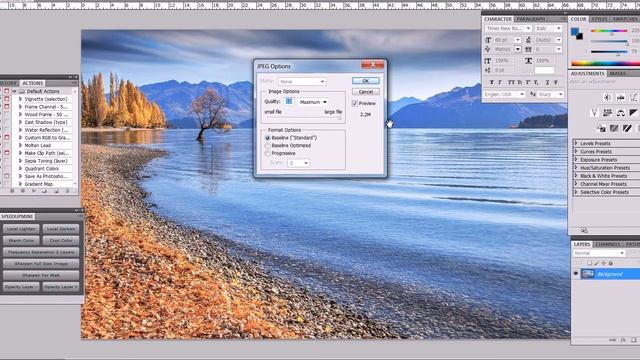Expand the Molten Lead action
Image resolution: width=640 pixels, height=360 pixels.
[20, 145]
